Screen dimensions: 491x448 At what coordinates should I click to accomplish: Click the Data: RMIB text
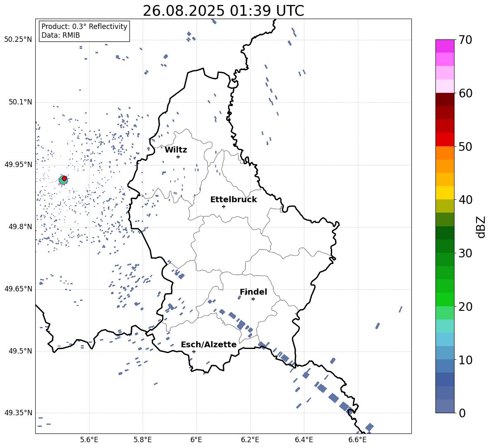tap(61, 35)
